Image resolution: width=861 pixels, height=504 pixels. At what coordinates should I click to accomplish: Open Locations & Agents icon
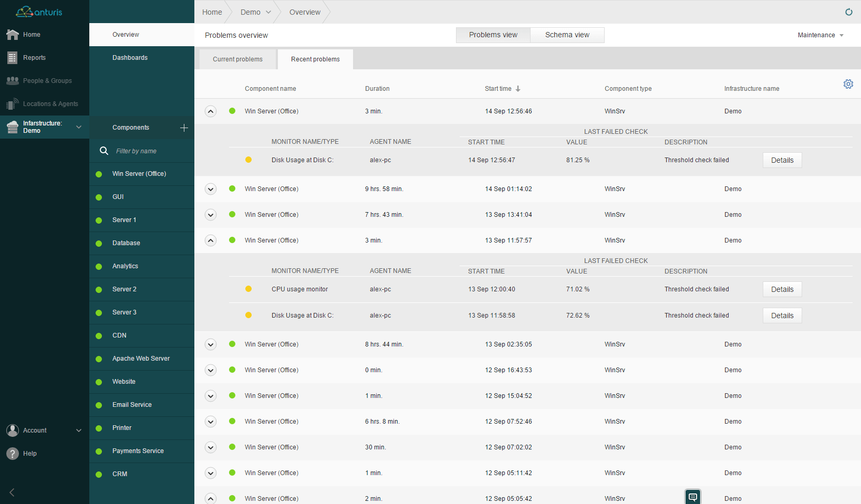[13, 104]
